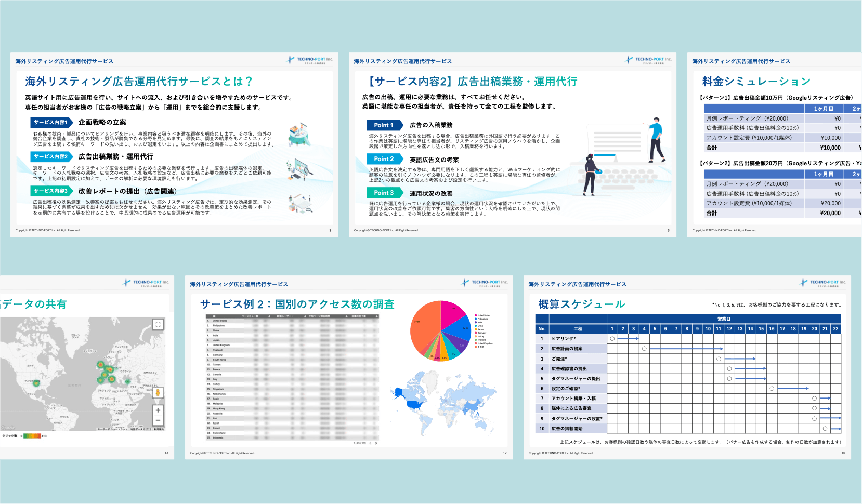The width and height of the screenshot is (862, 504).
Task: Toggle the United States pie legend entry
Action: pos(482,315)
